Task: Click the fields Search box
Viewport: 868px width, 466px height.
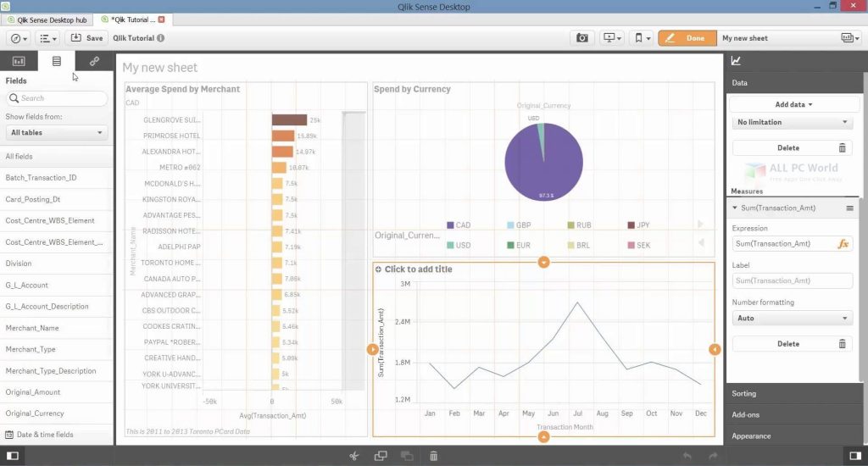Action: click(57, 98)
